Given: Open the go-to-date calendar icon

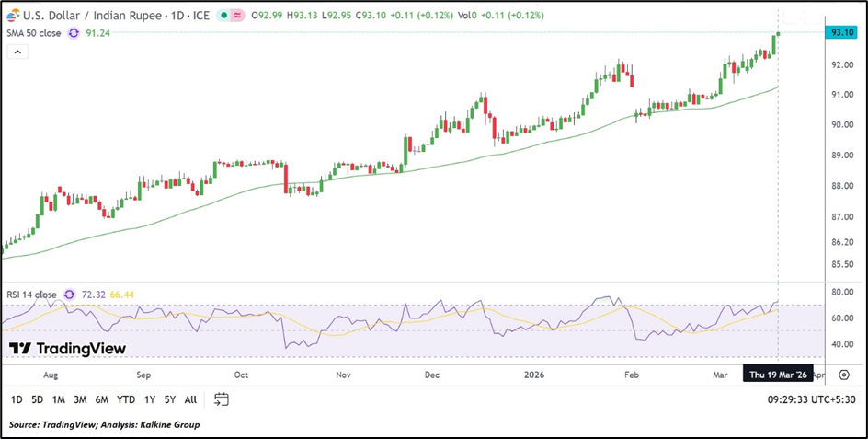Looking at the screenshot, I should tap(221, 399).
